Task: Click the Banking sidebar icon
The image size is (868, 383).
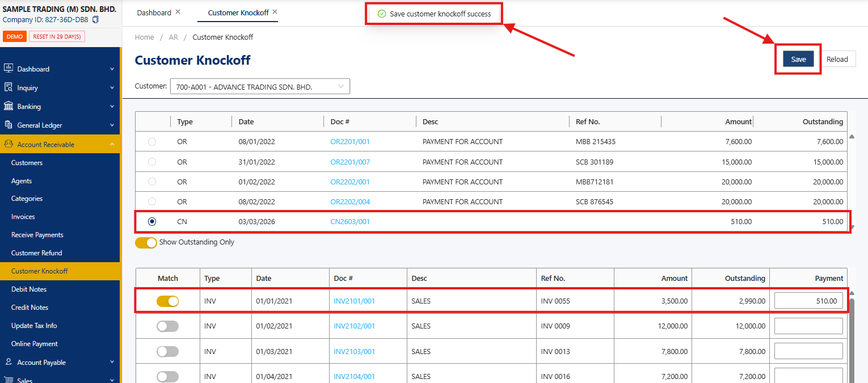Action: coord(9,106)
